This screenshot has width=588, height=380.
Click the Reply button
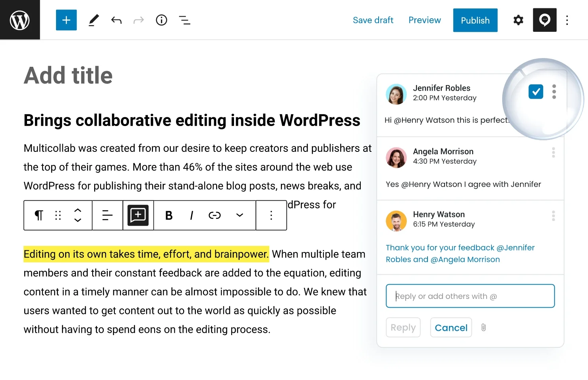[x=403, y=327]
